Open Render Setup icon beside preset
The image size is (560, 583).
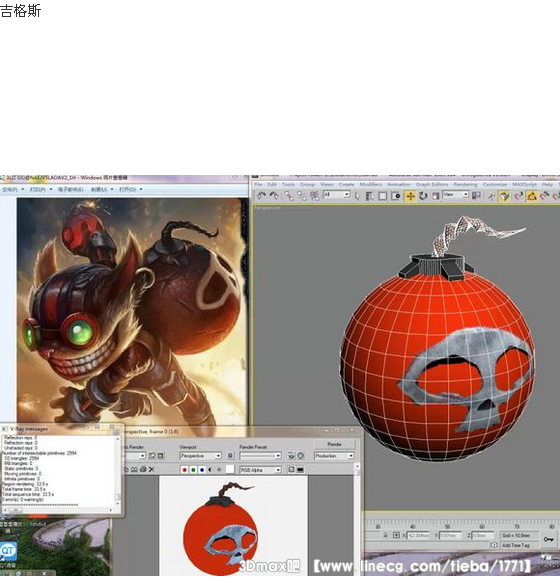click(291, 455)
